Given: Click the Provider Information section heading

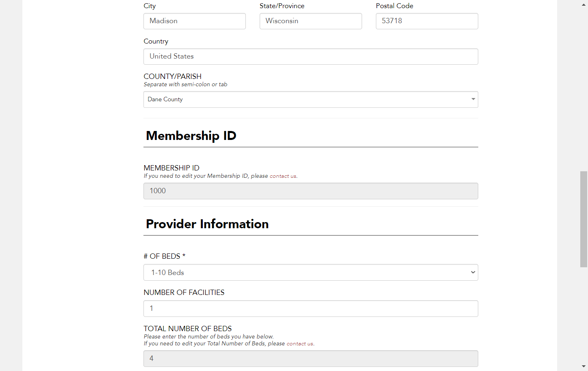Looking at the screenshot, I should [207, 224].
